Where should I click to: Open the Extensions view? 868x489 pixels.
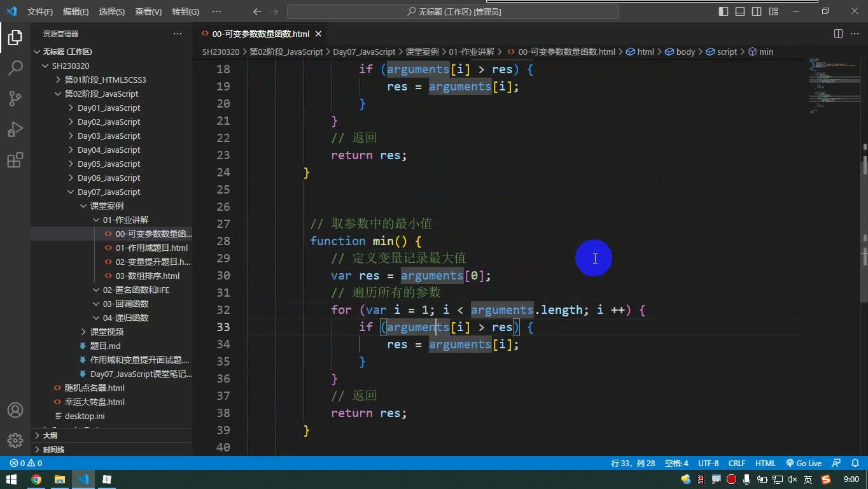click(15, 160)
